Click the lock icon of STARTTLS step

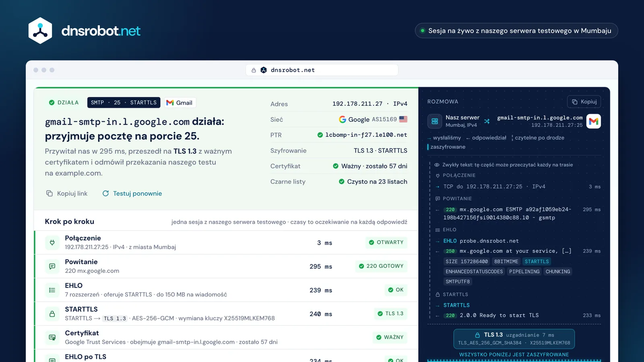[x=52, y=314]
